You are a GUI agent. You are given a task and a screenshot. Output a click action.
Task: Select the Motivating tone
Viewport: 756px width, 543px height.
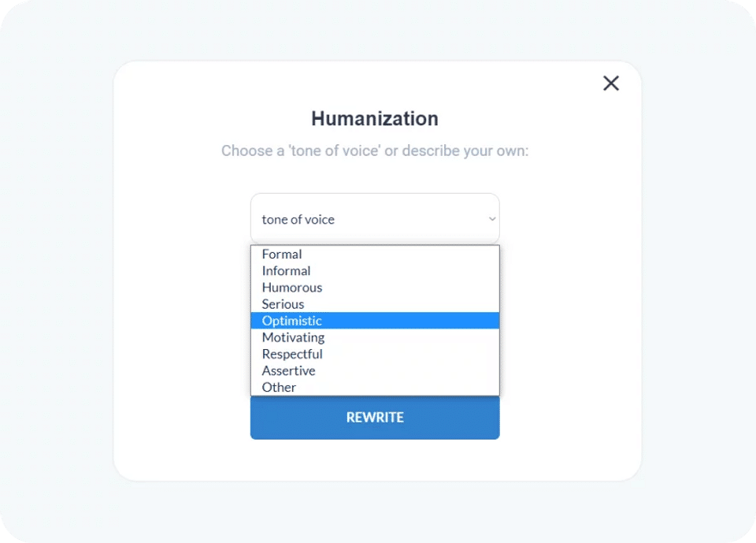pos(293,337)
